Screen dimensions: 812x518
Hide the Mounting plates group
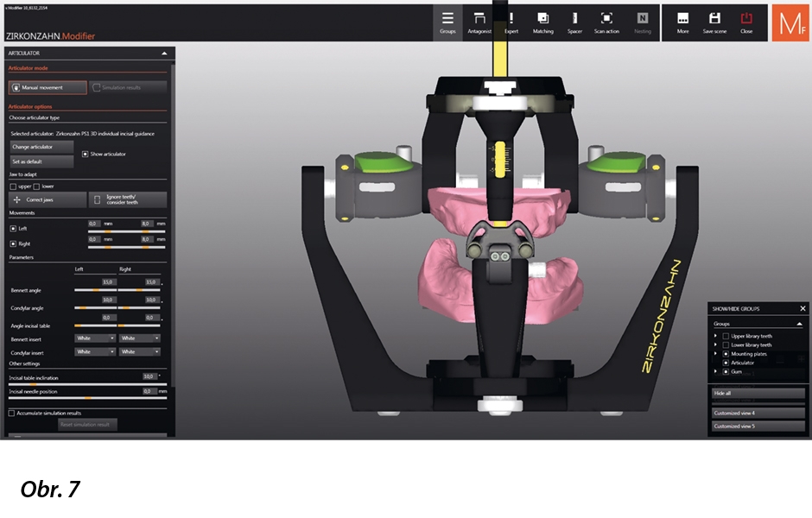coord(726,354)
